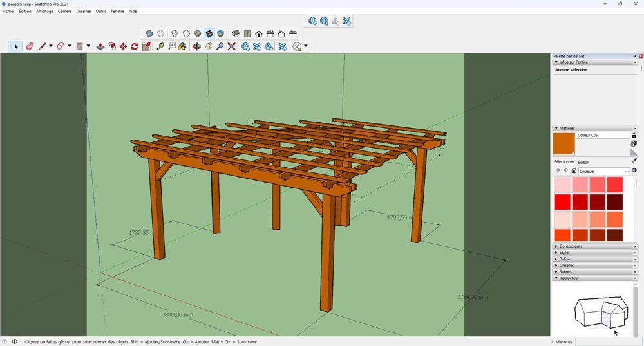Switch to the Sélectionner materials tab
Viewport: 644px width, 346px height.
pos(564,162)
